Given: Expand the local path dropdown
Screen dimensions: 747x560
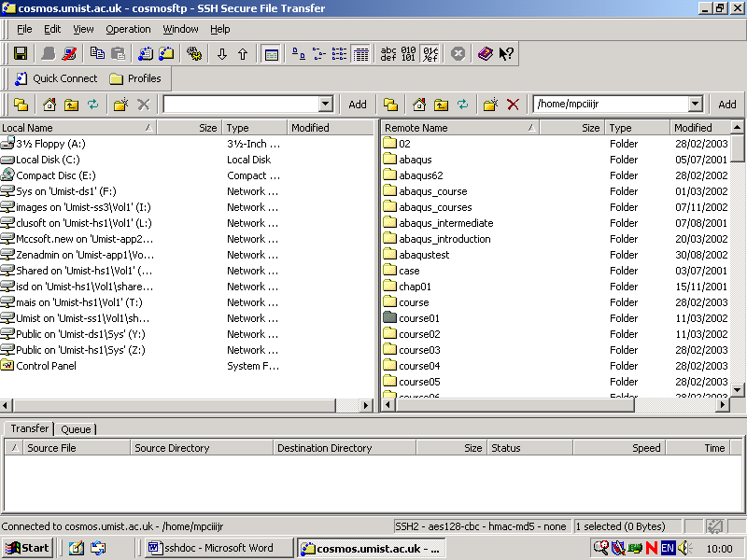Looking at the screenshot, I should point(326,105).
